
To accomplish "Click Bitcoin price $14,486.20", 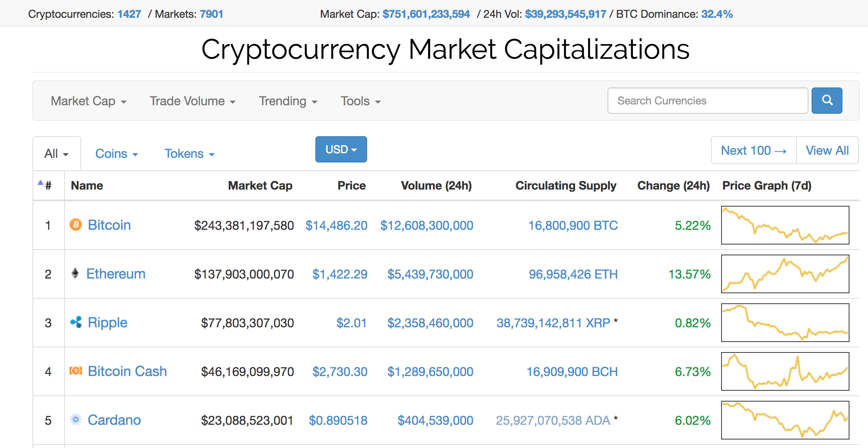I will point(336,225).
